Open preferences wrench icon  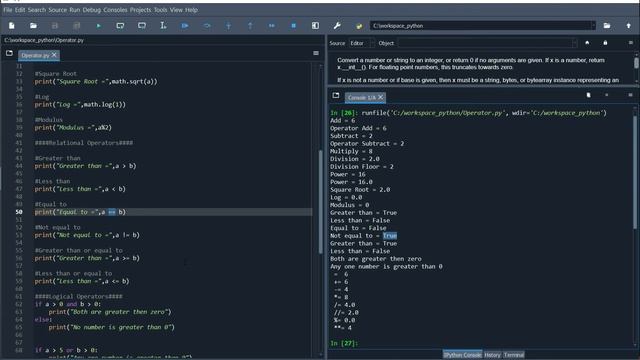[337, 26]
